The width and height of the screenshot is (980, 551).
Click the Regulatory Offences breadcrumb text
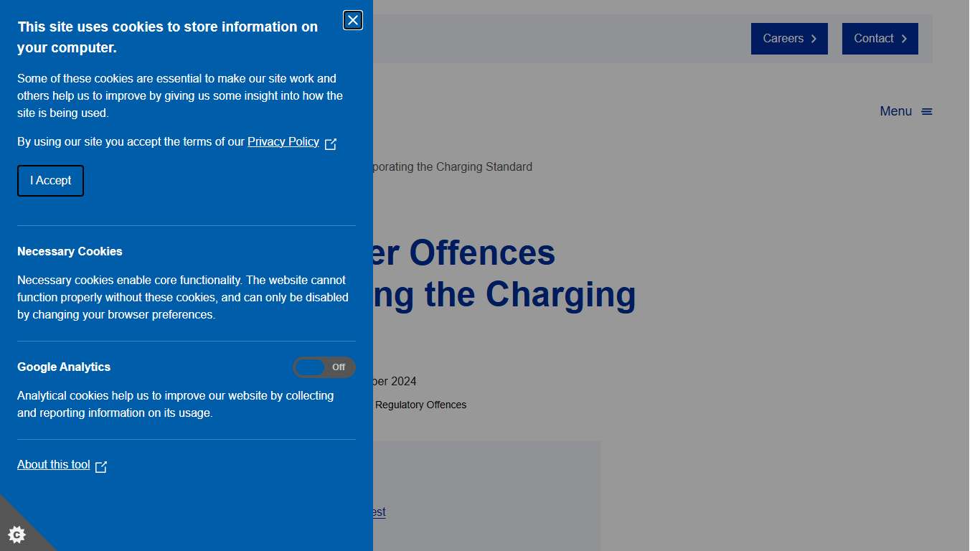[421, 405]
